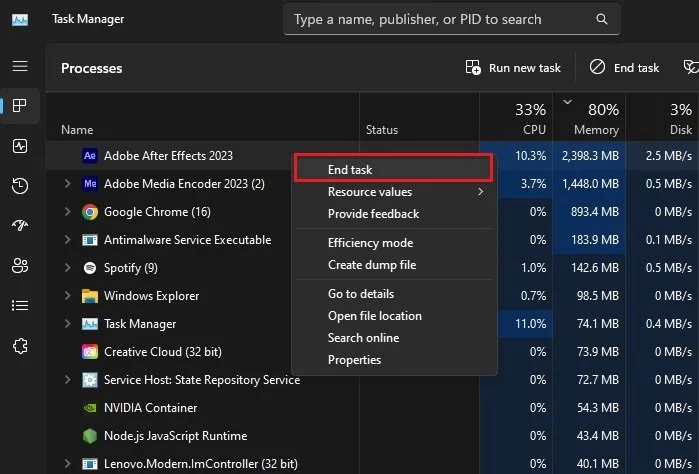The width and height of the screenshot is (699, 474).
Task: Expand Windows Explorer process group
Action: [x=67, y=296]
